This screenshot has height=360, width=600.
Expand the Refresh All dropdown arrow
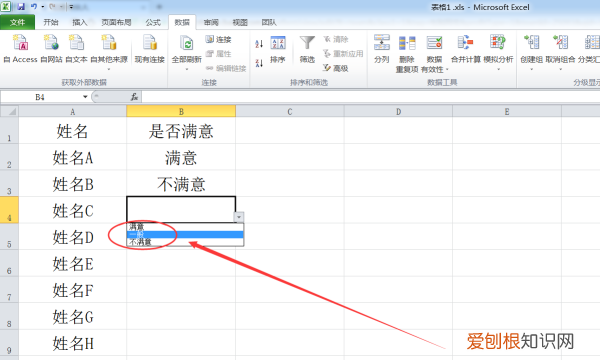(x=187, y=69)
